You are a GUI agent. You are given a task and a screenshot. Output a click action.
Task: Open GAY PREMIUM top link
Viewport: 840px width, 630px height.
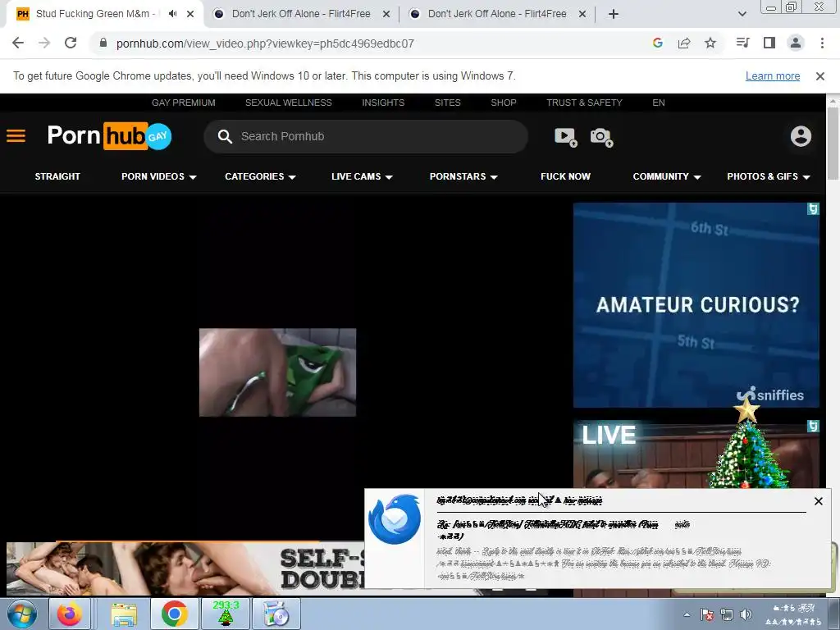183,103
